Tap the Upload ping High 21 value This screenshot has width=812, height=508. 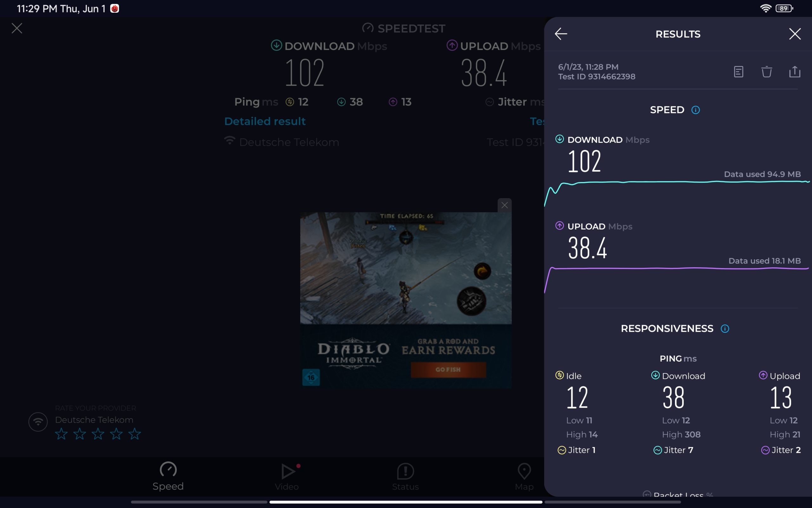point(785,434)
